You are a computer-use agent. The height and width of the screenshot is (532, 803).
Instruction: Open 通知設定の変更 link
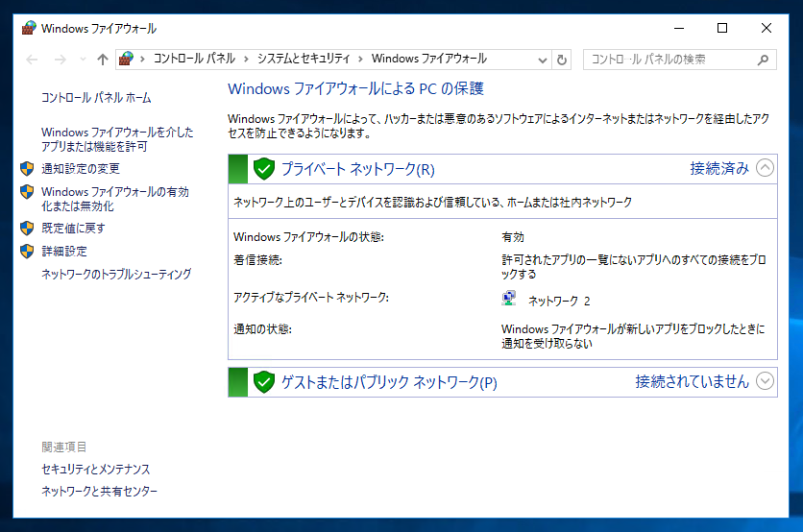point(81,168)
